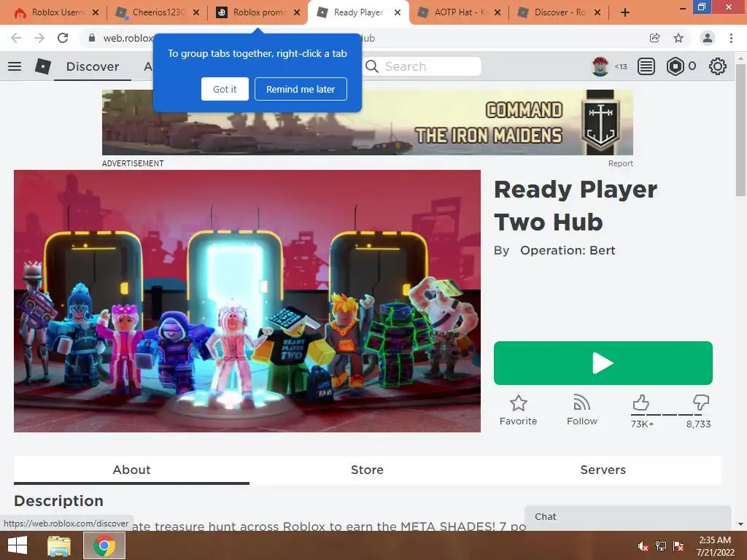Click the 73K+ likes count

(642, 424)
